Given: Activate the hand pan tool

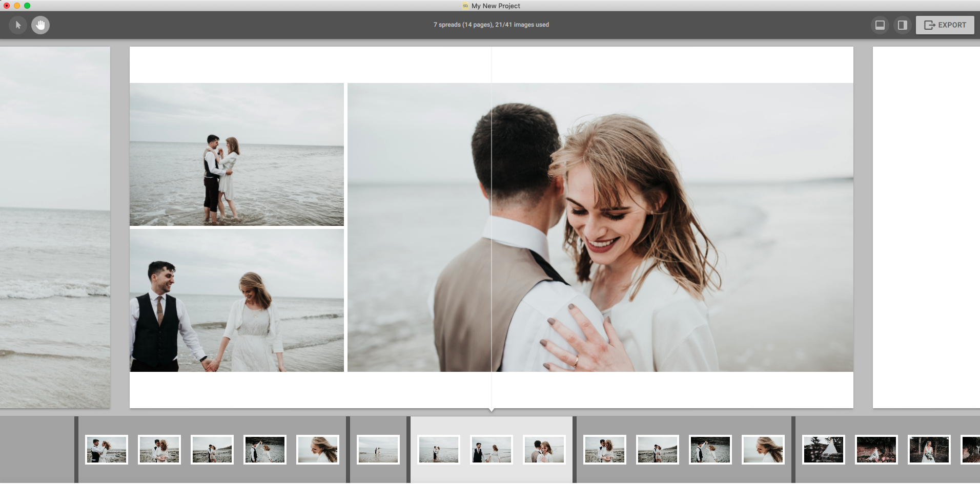Looking at the screenshot, I should 40,25.
